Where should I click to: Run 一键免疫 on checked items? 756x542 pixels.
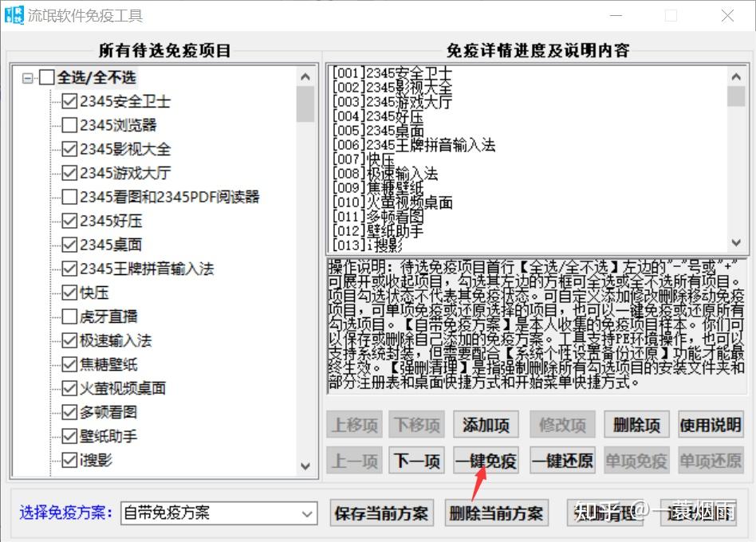point(486,461)
